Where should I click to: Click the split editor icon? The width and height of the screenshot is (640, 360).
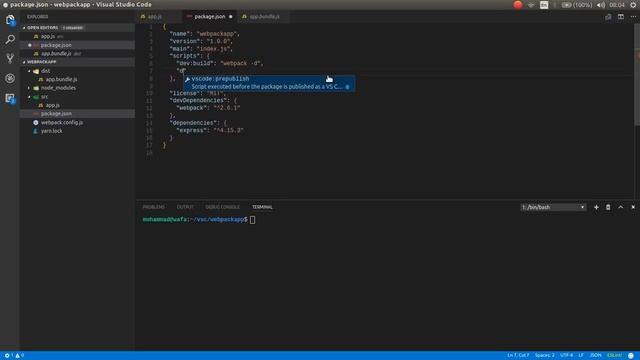pyautogui.click(x=620, y=17)
